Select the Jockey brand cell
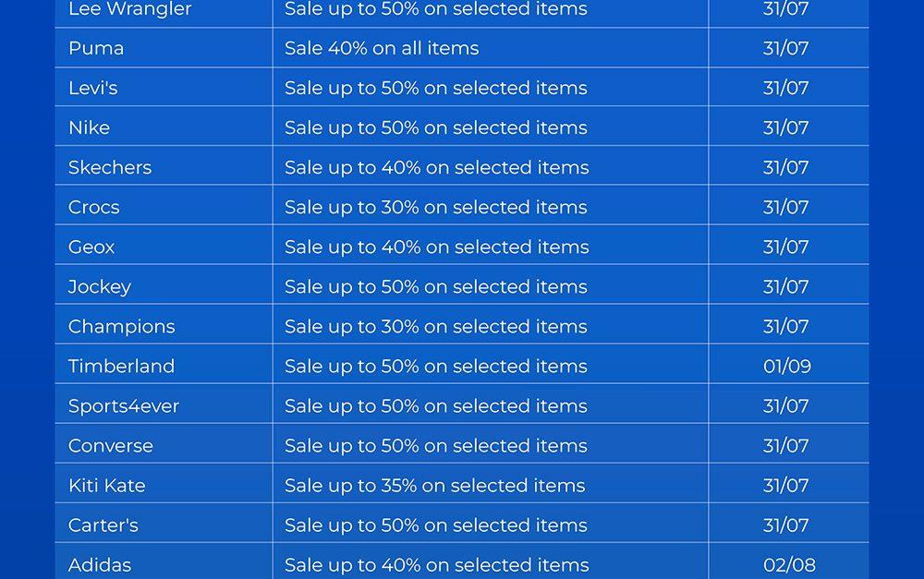Screen dimensions: 924x579 100,286
